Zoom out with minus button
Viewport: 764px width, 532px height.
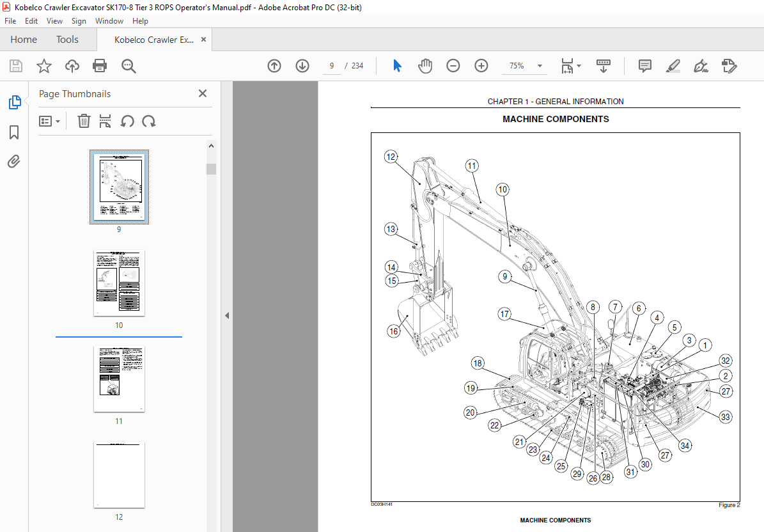click(x=453, y=66)
